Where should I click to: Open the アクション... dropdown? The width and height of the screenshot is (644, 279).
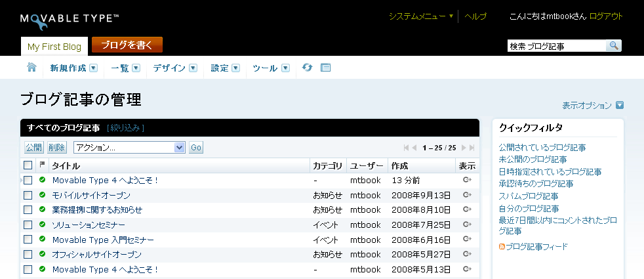pos(129,148)
